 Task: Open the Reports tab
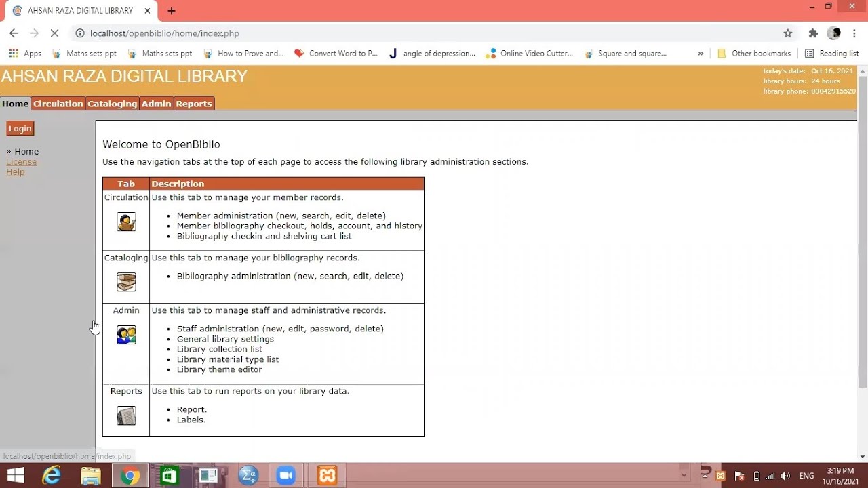coord(194,104)
